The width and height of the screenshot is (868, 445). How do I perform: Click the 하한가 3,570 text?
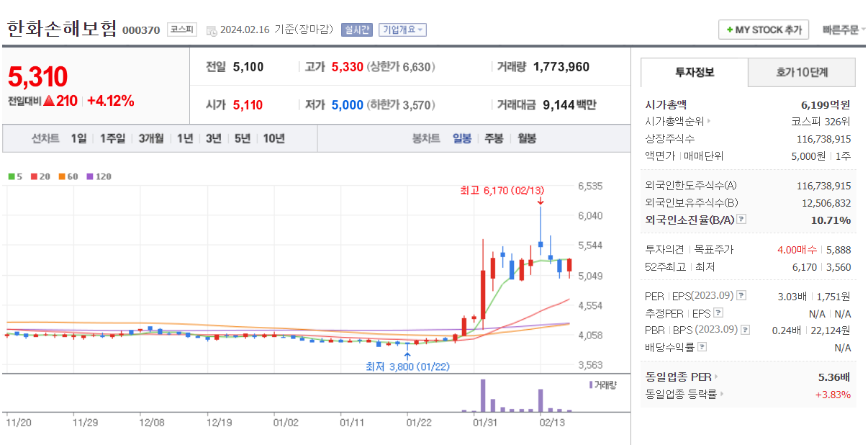[401, 105]
